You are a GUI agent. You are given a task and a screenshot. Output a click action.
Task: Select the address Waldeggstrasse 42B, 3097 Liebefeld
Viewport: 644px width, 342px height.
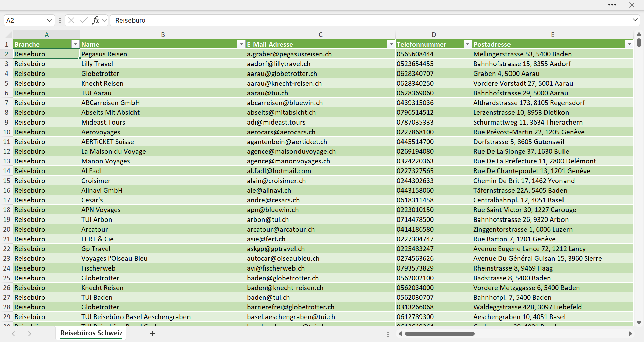click(x=553, y=307)
